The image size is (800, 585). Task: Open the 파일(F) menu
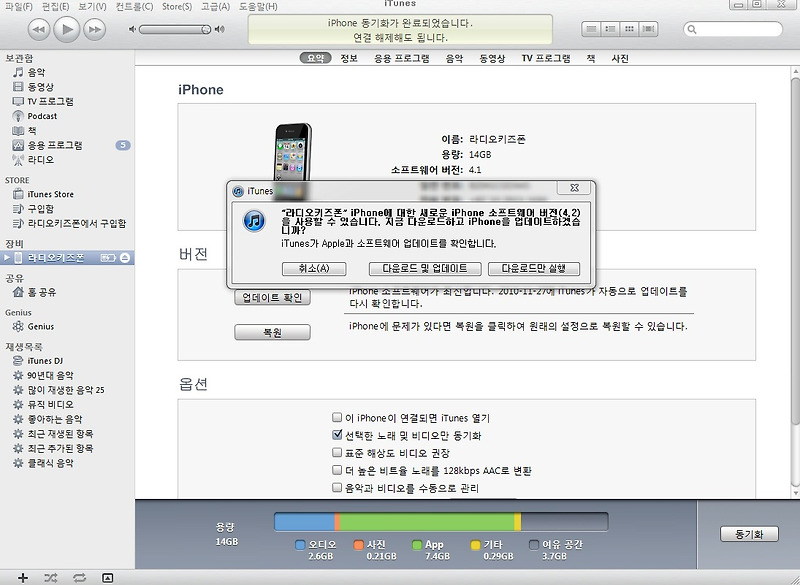pos(19,7)
